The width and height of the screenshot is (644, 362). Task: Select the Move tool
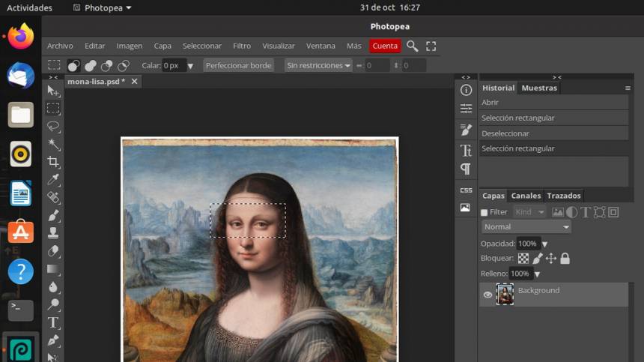53,91
